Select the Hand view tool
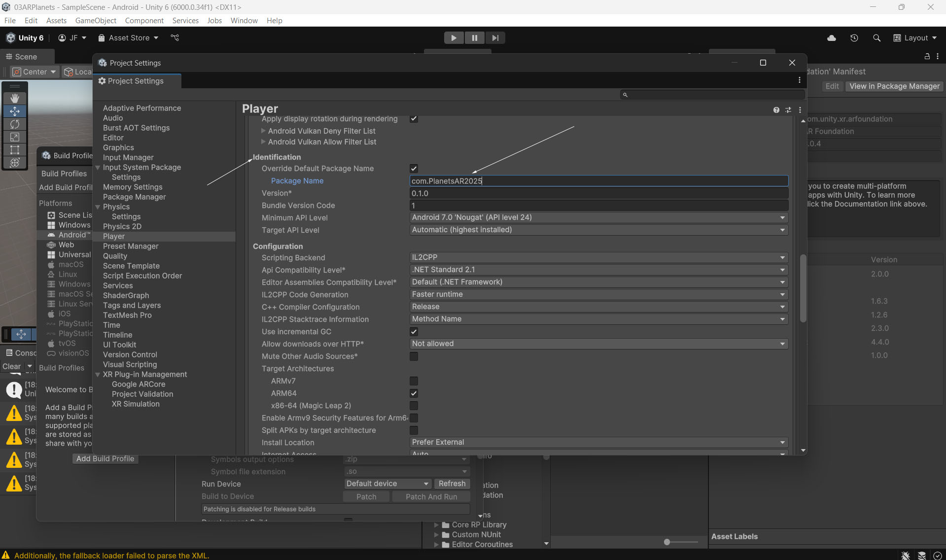Viewport: 946px width, 560px height. [x=15, y=98]
